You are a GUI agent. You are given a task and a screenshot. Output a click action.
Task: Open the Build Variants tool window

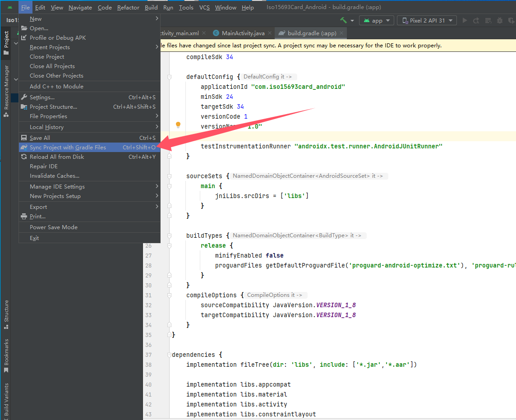[x=6, y=401]
